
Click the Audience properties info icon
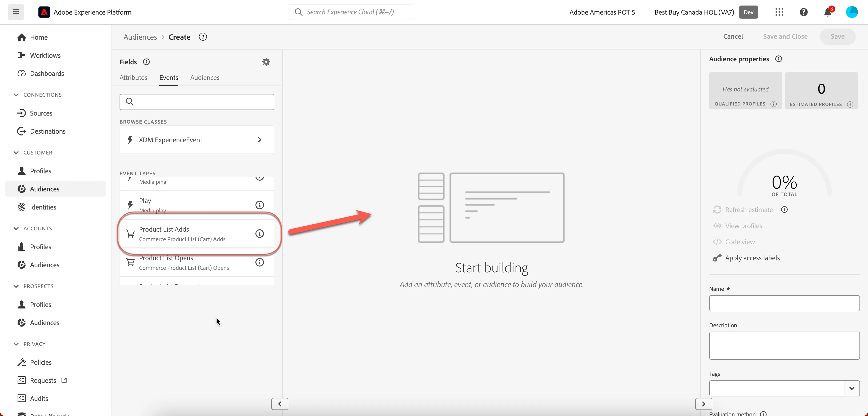point(778,59)
